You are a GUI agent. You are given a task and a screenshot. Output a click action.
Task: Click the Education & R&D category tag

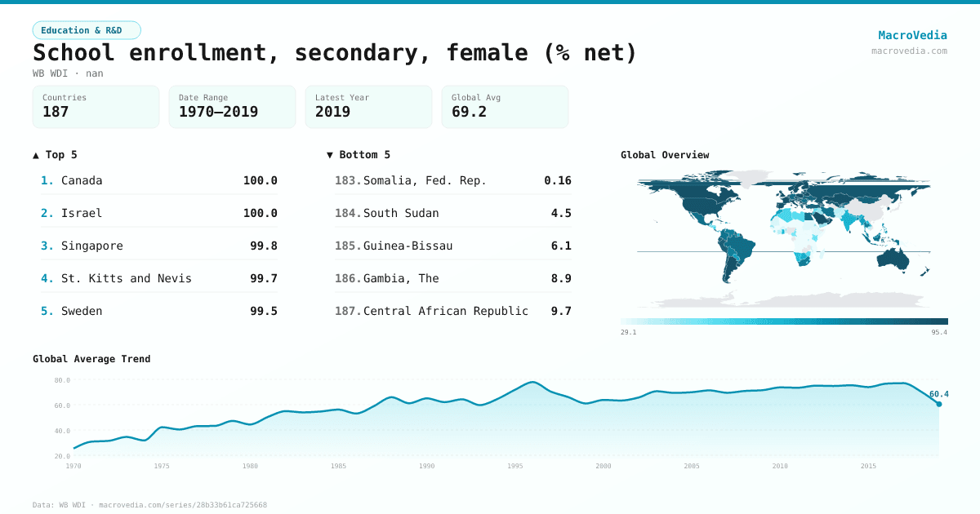point(87,30)
